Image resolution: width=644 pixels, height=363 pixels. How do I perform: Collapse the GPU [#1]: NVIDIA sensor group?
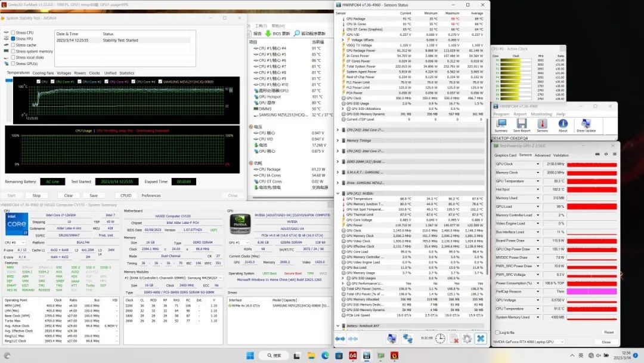tap(338, 193)
